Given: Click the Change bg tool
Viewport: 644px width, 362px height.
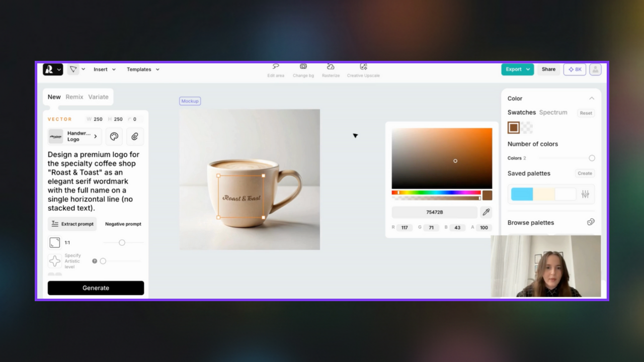Looking at the screenshot, I should 303,70.
